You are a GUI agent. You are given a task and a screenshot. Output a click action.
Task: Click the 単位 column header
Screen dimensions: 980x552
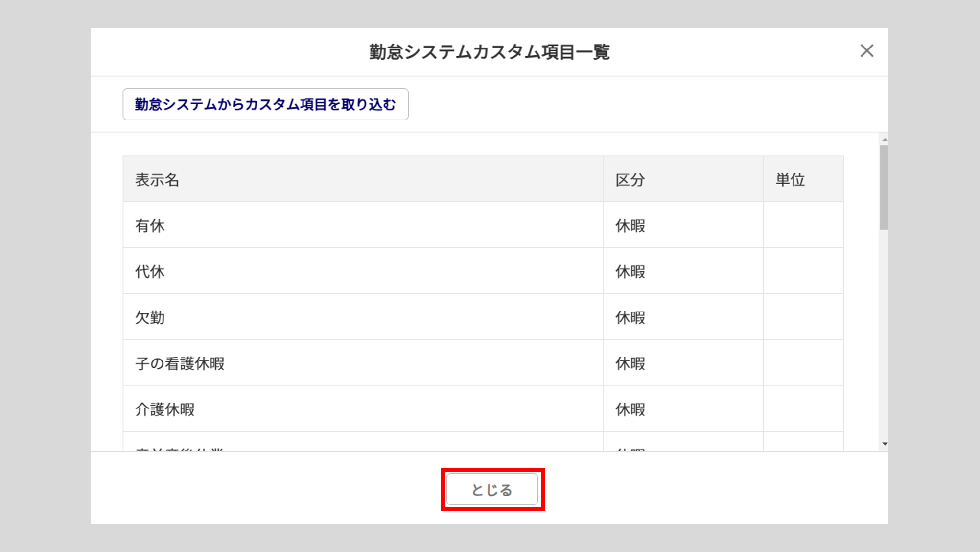pos(803,179)
